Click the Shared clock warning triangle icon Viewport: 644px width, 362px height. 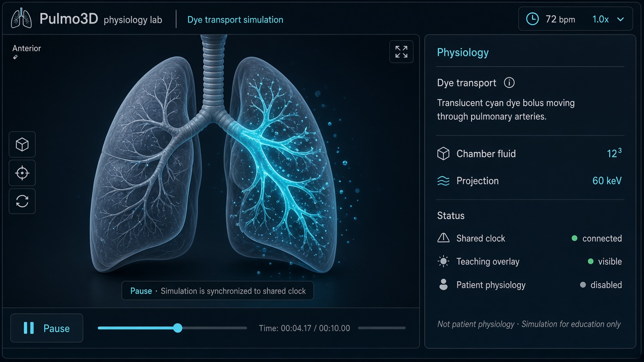(x=443, y=238)
